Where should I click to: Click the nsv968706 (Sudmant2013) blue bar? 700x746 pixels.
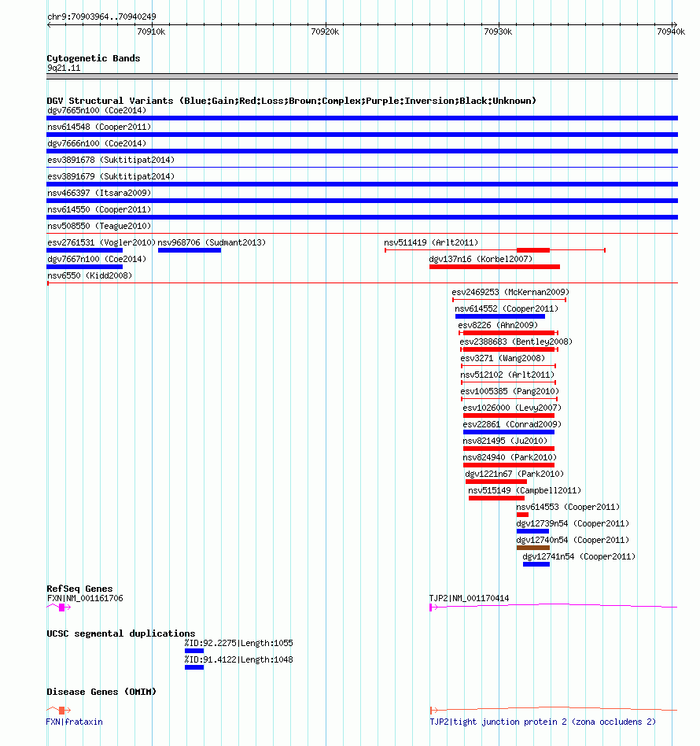[190, 250]
